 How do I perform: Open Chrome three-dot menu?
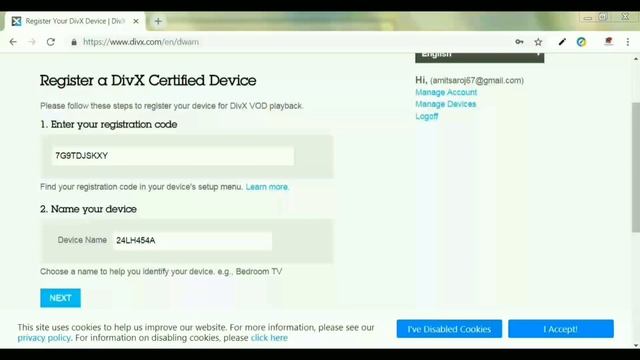point(628,42)
